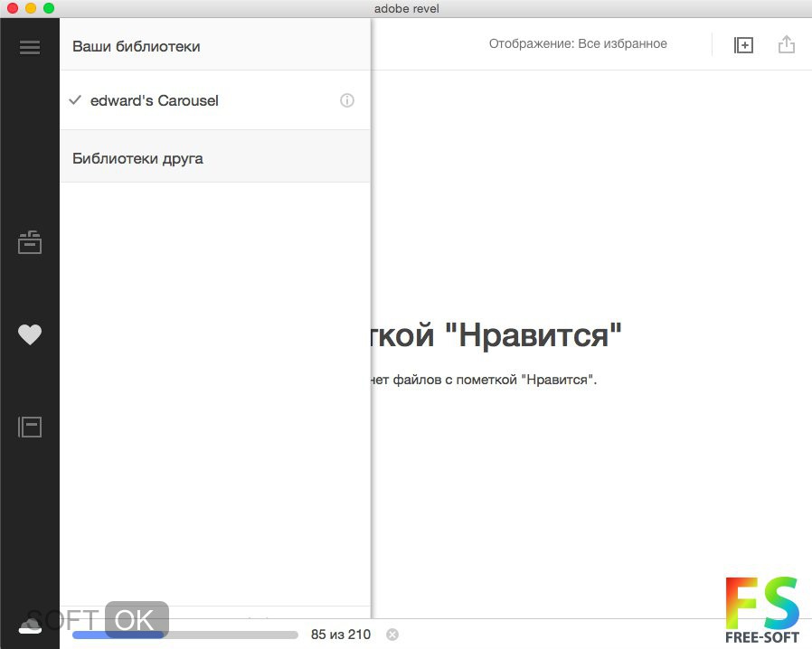Minimize the adobe revel window
The width and height of the screenshot is (812, 649).
point(31,8)
